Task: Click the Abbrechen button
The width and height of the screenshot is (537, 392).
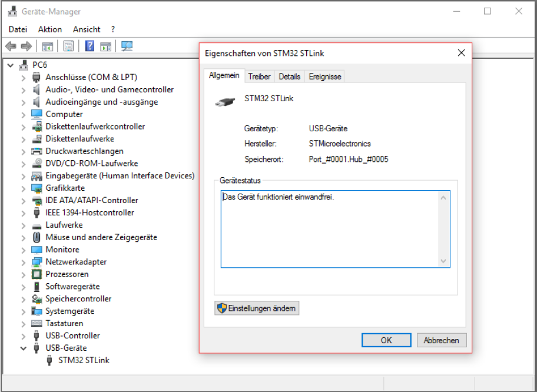Action: click(442, 340)
